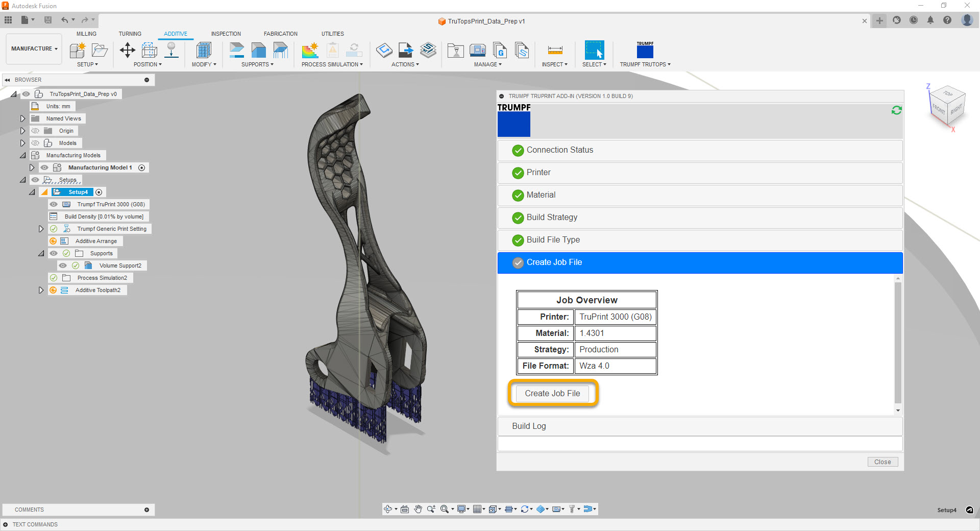This screenshot has height=531, width=980.
Task: Switch to the MILLING tab
Action: click(86, 34)
